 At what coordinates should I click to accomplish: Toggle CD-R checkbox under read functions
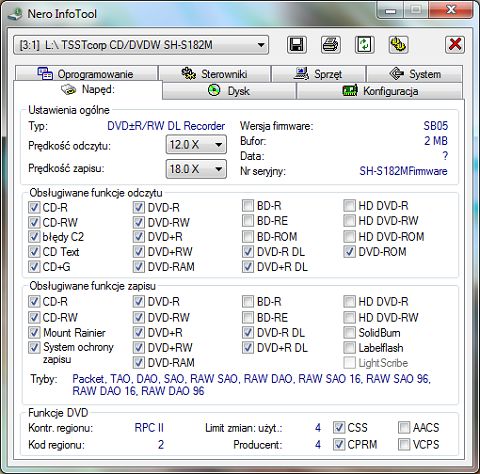pyautogui.click(x=34, y=207)
